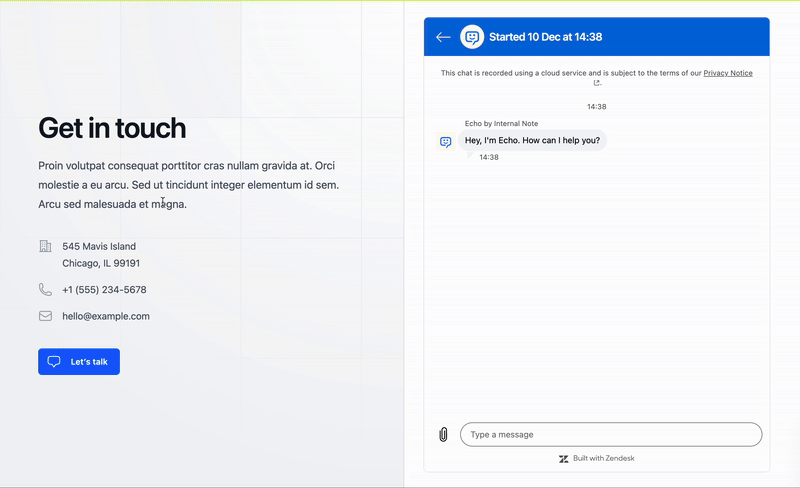
Task: Select the "Hey, I'm Echo" message bubble
Action: click(x=532, y=141)
